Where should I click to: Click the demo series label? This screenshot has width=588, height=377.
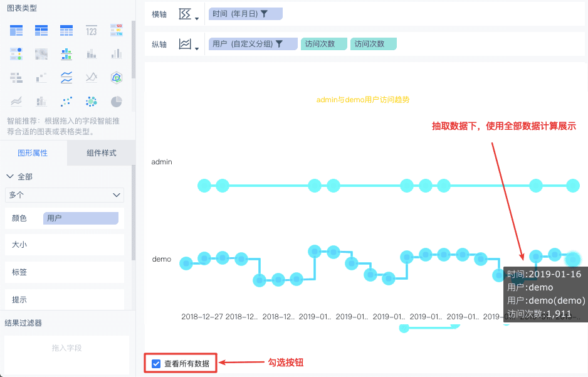(162, 259)
